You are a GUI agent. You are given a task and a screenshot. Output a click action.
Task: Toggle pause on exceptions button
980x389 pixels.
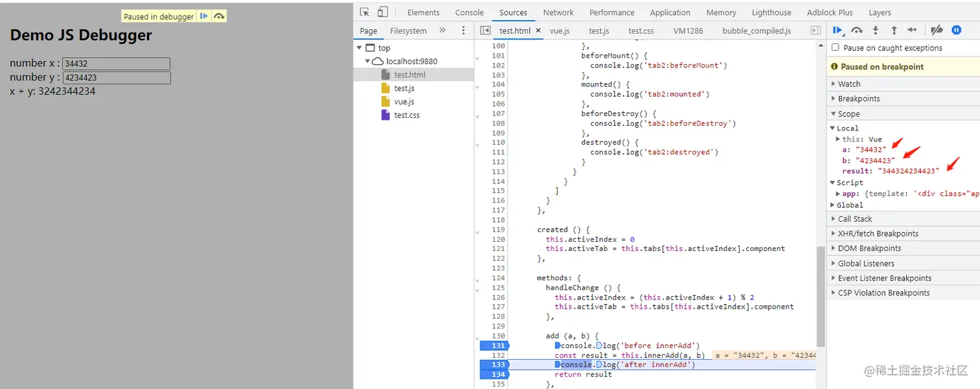click(x=956, y=30)
